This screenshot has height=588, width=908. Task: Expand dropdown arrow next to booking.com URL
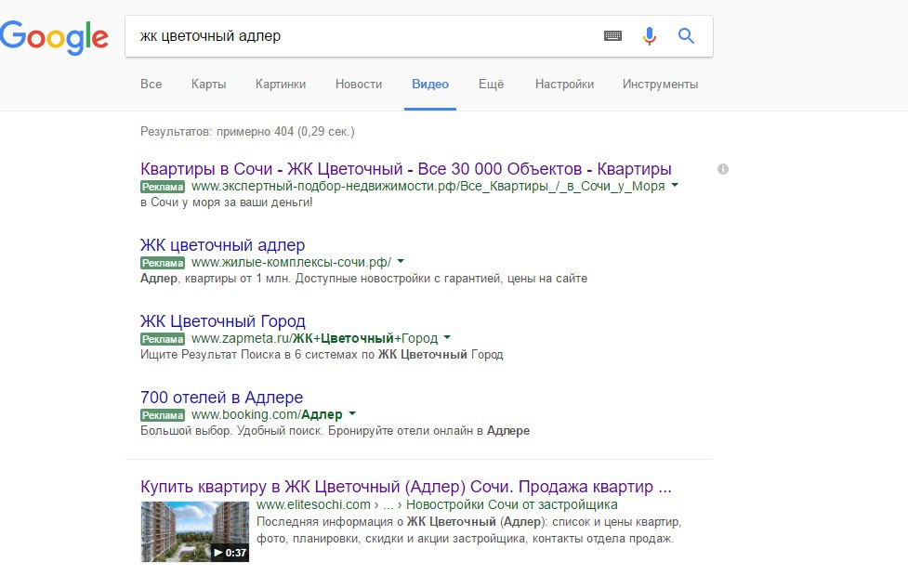(352, 413)
